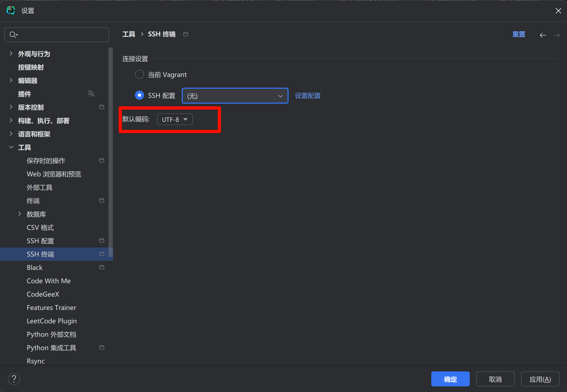Screen dimensions: 567x392
Task: Click the help question mark icon
Action: click(14, 379)
